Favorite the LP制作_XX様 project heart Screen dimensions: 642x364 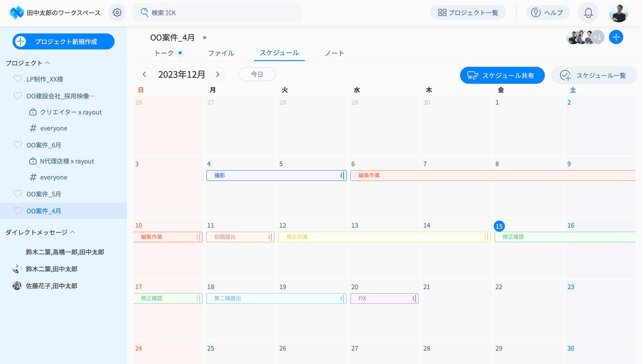18,79
